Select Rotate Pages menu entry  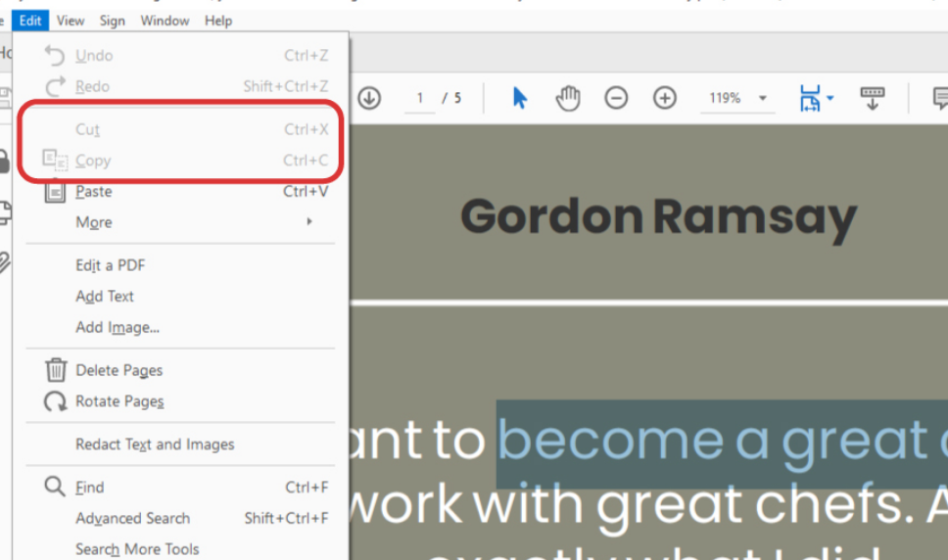pos(180,401)
